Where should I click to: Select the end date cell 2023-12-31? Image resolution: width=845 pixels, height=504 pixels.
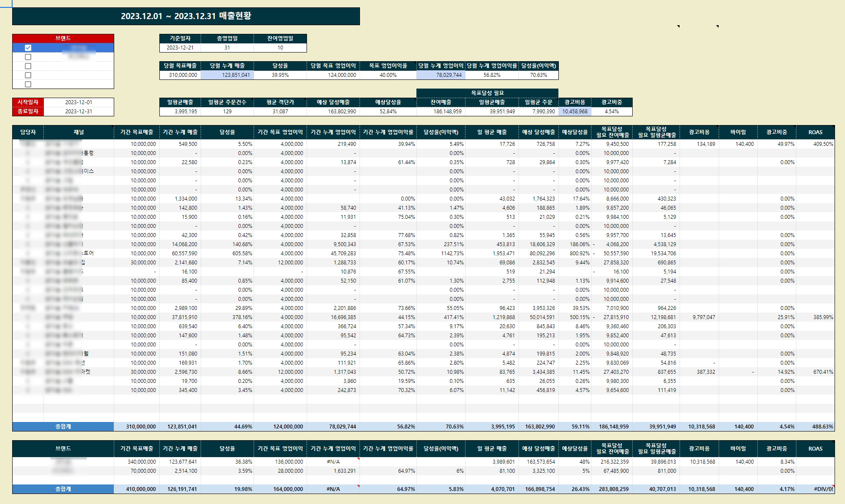tap(79, 112)
